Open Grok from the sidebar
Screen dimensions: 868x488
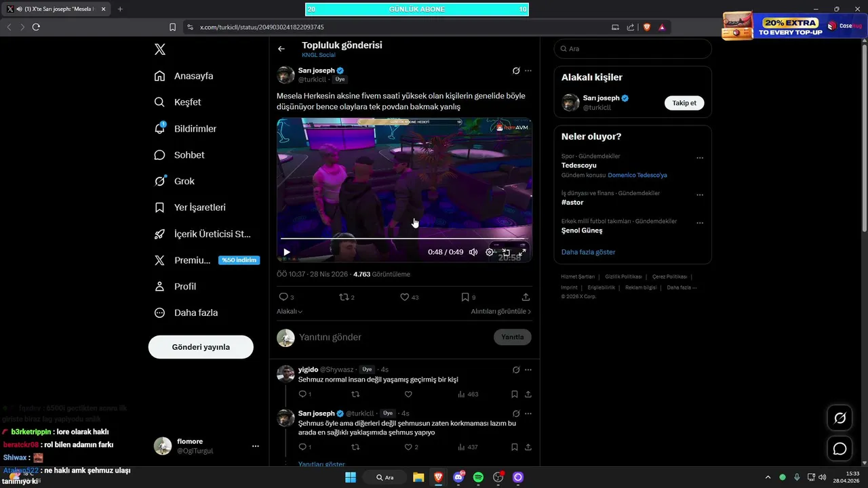point(174,181)
